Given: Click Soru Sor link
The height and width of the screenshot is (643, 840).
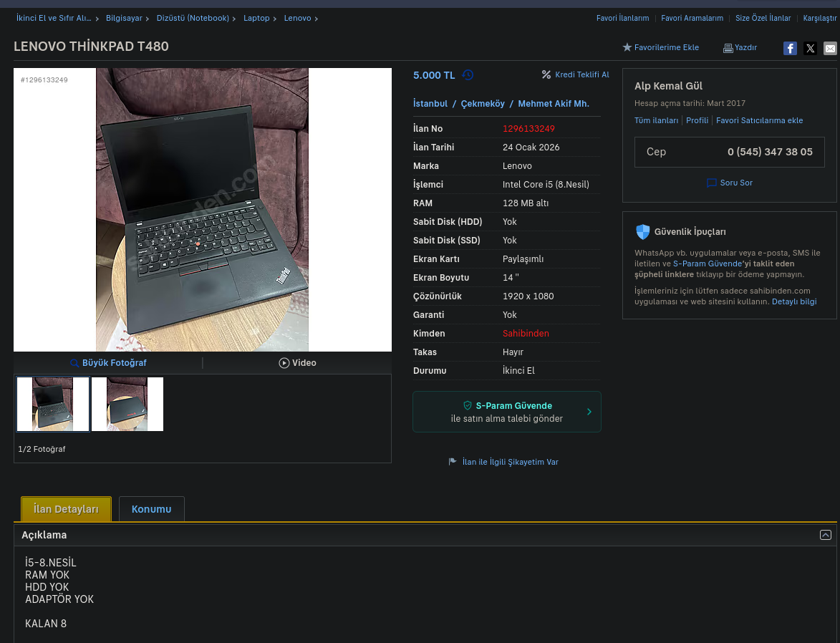Looking at the screenshot, I should [736, 183].
